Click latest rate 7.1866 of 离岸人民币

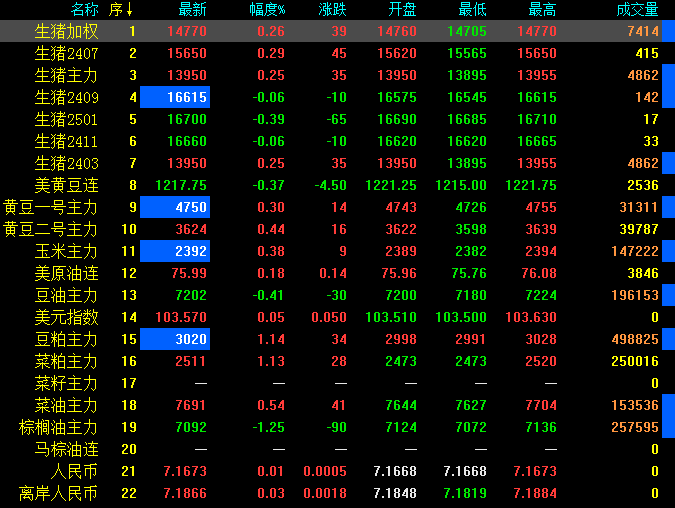click(x=185, y=493)
